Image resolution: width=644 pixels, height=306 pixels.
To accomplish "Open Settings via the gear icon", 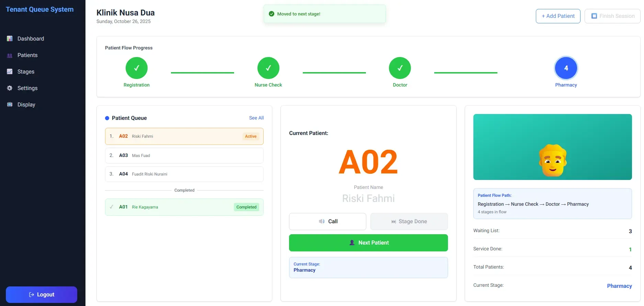I will tap(9, 88).
